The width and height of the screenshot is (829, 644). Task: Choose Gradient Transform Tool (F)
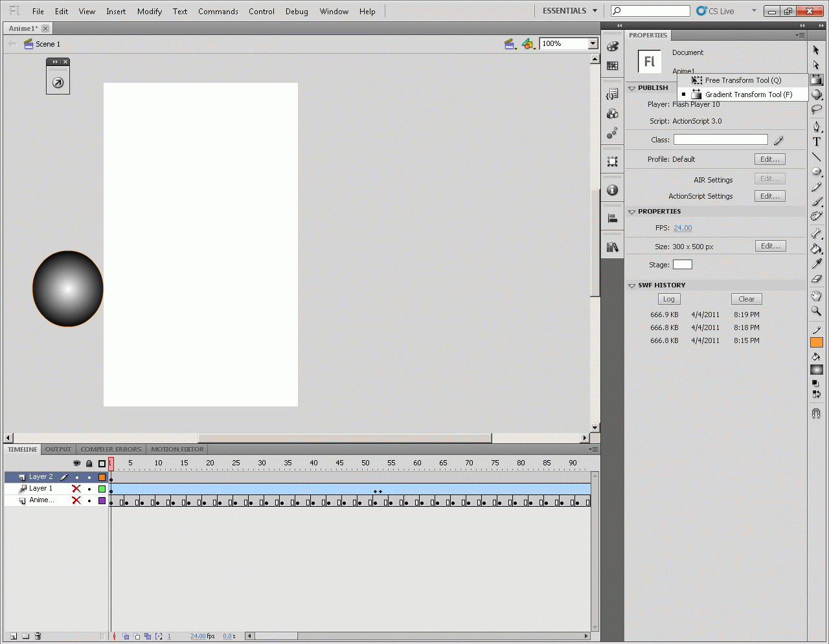[742, 94]
